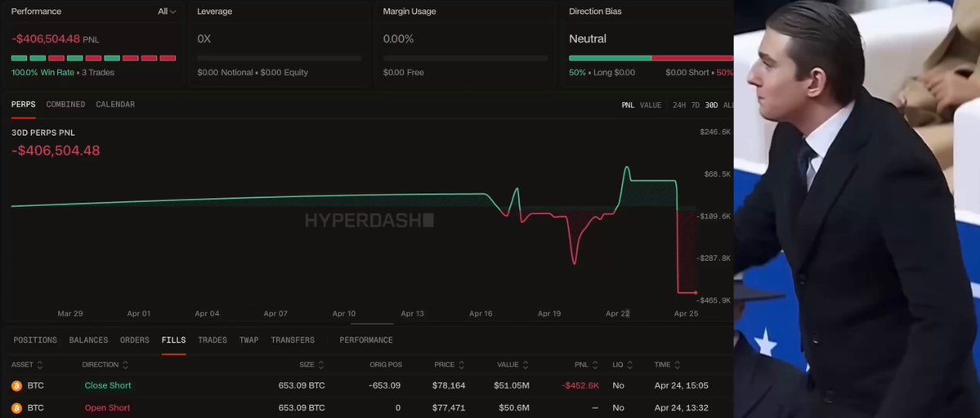The width and height of the screenshot is (980, 418).
Task: Click the Bitcoin icon in the Open Short row
Action: (16, 407)
